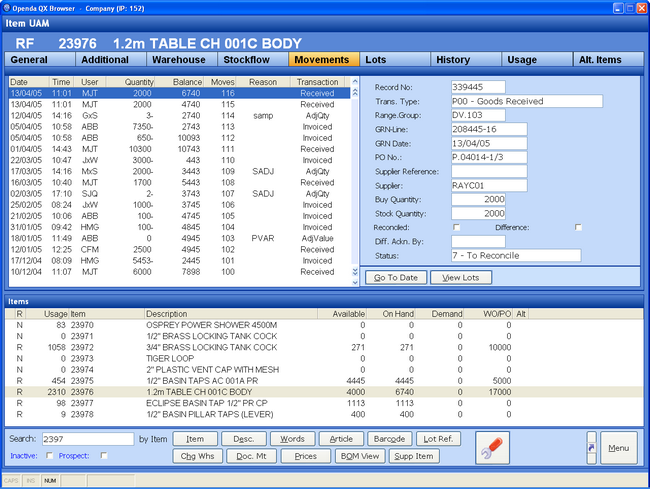
Task: Switch to the History tab
Action: coord(466,60)
